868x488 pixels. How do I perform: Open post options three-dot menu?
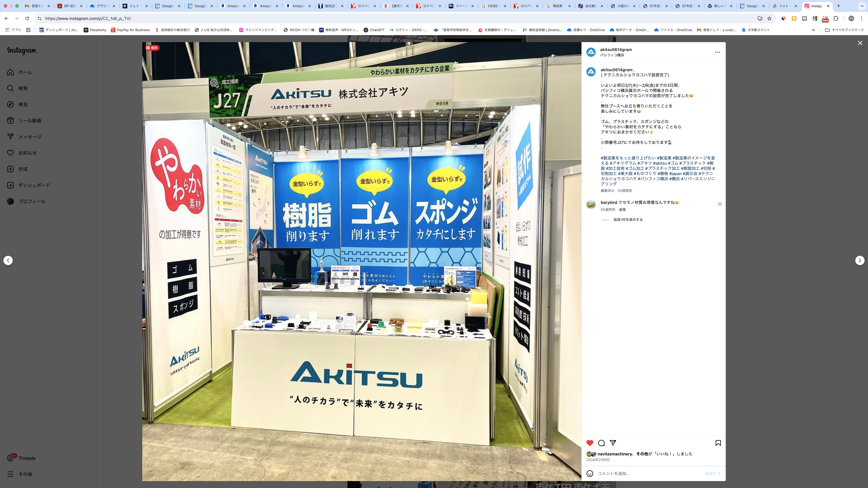tap(717, 52)
